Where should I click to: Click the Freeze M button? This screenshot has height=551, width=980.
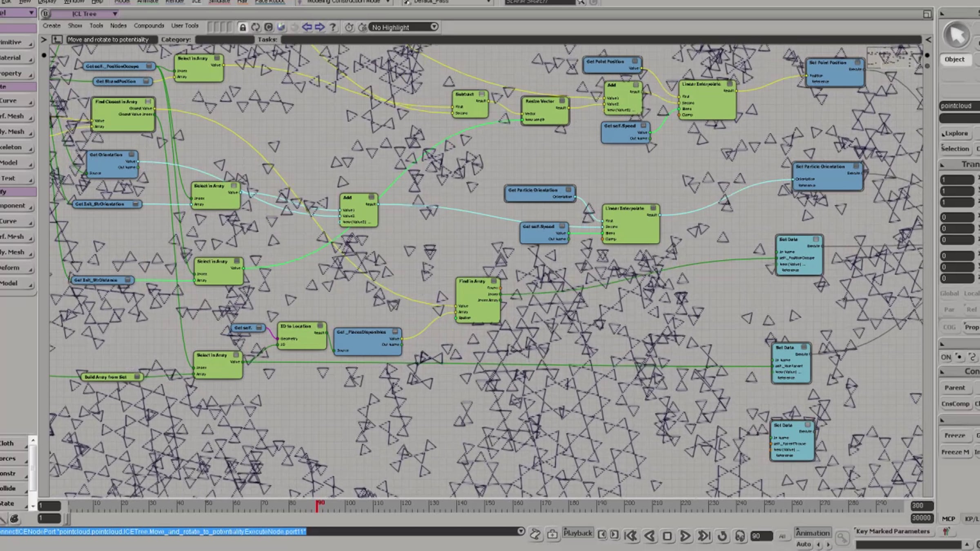pyautogui.click(x=955, y=452)
